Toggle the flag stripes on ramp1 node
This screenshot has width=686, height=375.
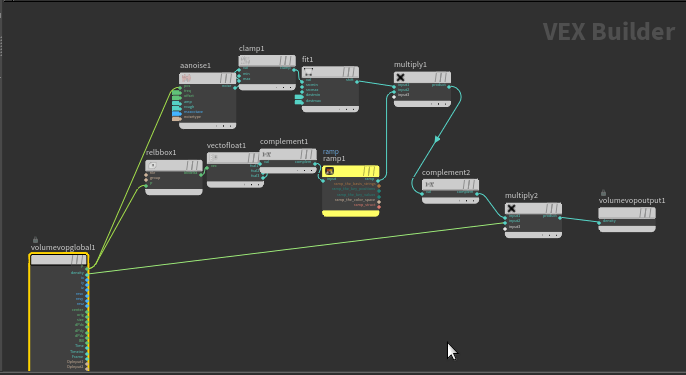point(370,171)
